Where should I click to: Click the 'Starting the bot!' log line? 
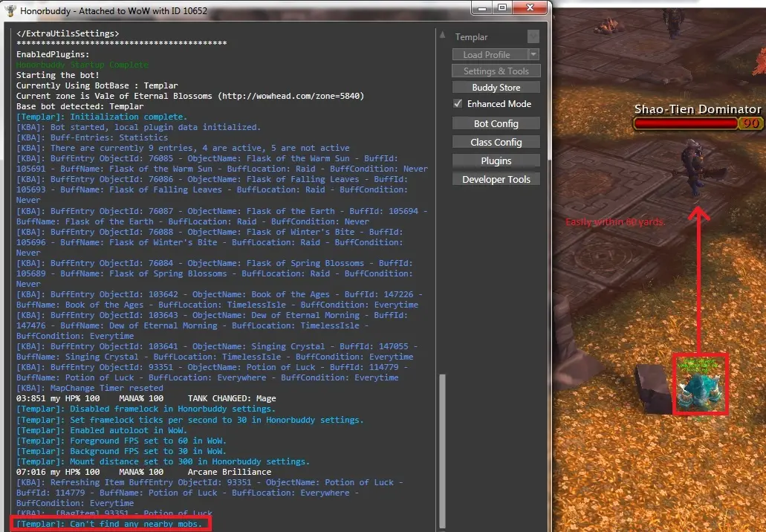tap(58, 75)
